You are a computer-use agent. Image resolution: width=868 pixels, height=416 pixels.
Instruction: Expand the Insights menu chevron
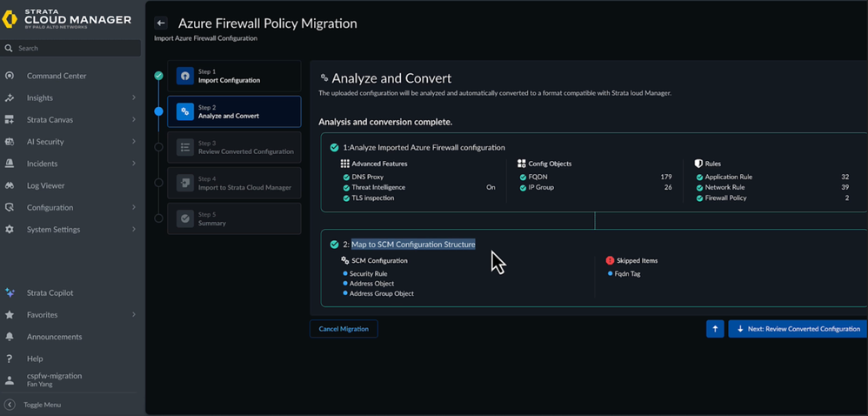[134, 98]
